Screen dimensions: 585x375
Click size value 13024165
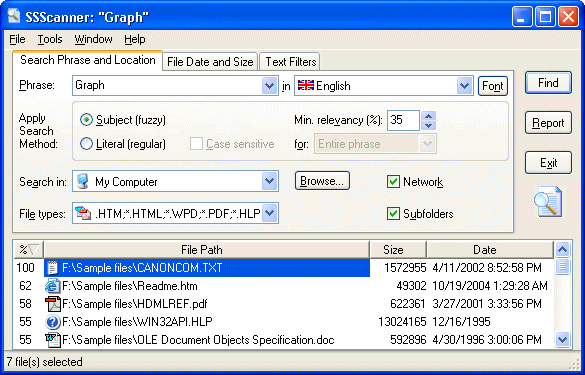[x=401, y=322]
